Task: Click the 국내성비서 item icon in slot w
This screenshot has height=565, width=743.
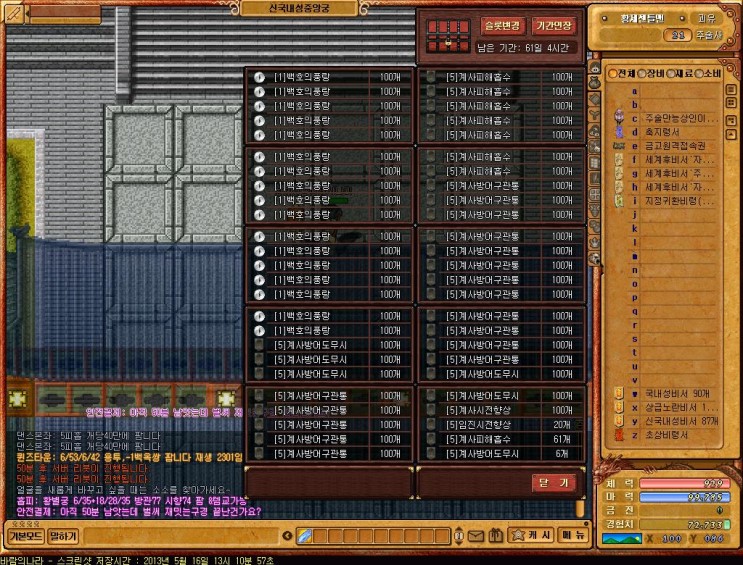Action: (x=618, y=393)
